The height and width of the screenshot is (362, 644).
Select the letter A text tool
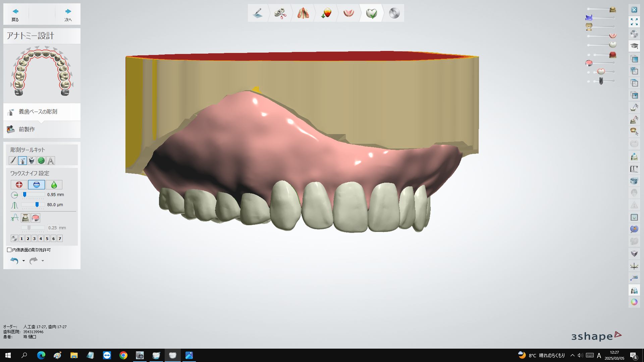pos(51,161)
